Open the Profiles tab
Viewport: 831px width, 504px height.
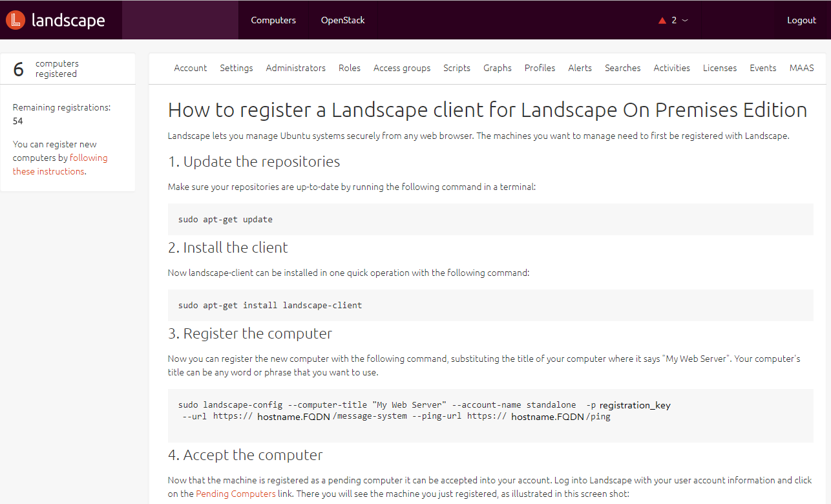click(540, 68)
